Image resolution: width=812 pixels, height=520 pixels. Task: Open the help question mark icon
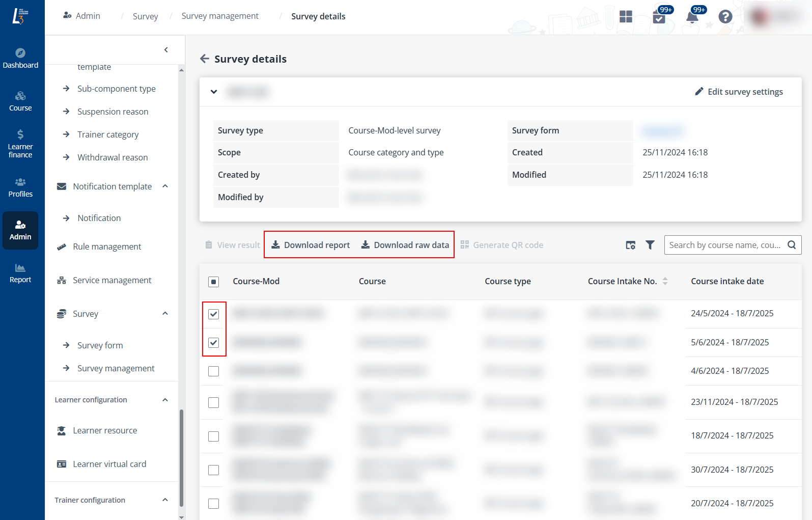tap(725, 17)
